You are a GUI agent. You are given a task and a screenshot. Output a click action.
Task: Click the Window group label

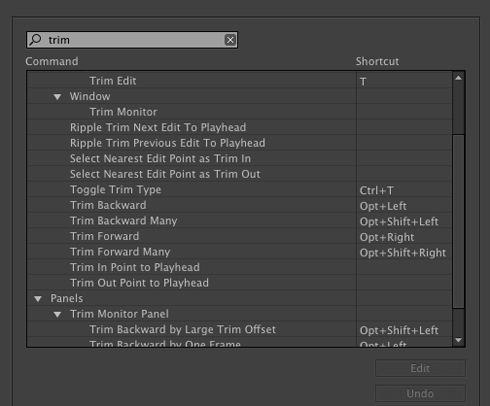(x=90, y=96)
